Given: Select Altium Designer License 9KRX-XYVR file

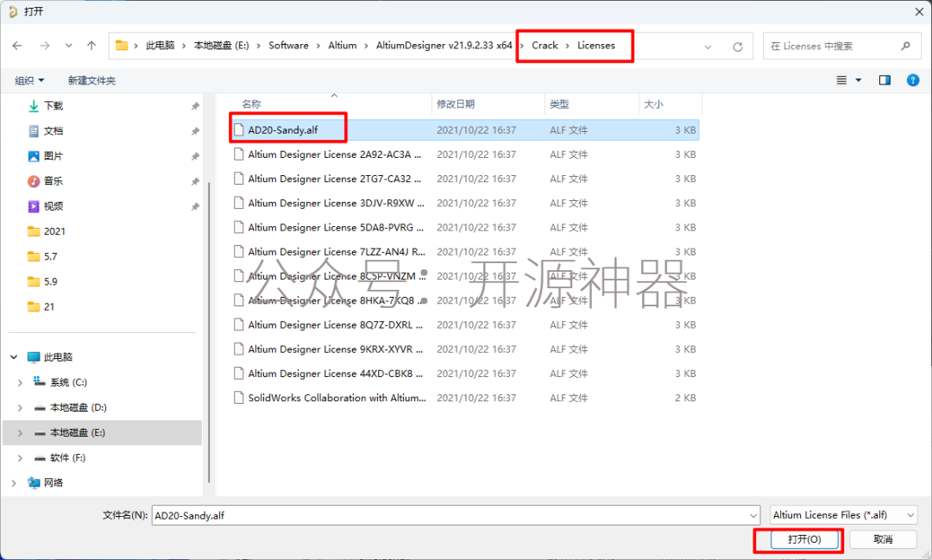Looking at the screenshot, I should click(464, 349).
